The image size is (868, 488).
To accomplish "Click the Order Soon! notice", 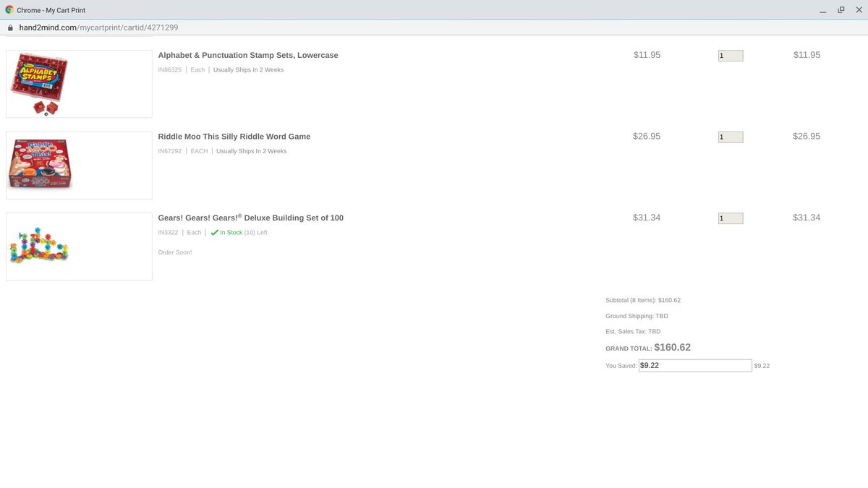I will (174, 252).
